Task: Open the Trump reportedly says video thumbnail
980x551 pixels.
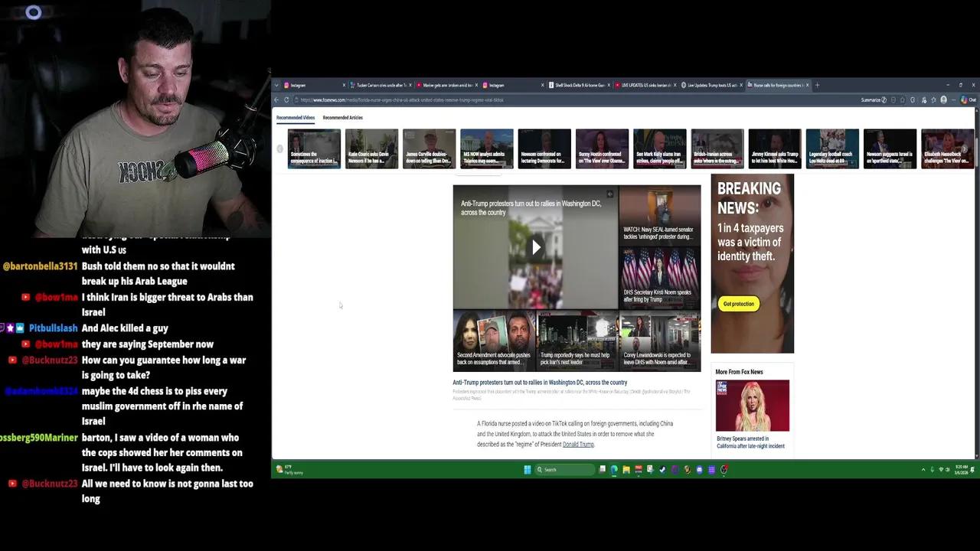Action: (x=577, y=341)
